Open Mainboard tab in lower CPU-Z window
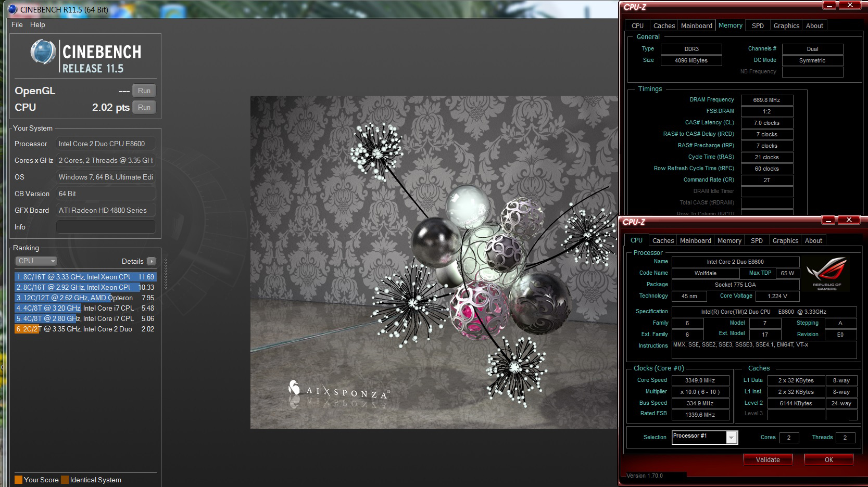The width and height of the screenshot is (868, 487). (x=695, y=240)
